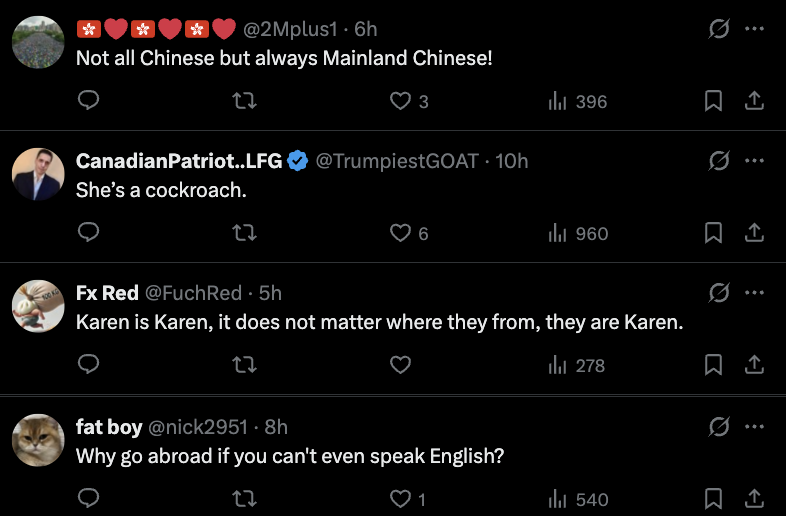Open more options on CanadianPatriot..LFG tweet

[755, 161]
